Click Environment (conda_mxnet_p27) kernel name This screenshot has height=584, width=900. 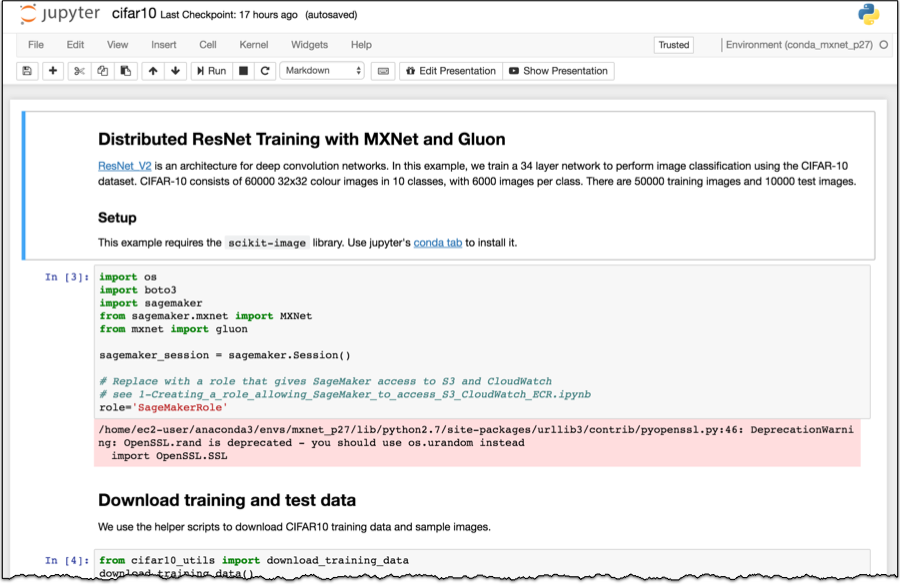click(x=799, y=45)
